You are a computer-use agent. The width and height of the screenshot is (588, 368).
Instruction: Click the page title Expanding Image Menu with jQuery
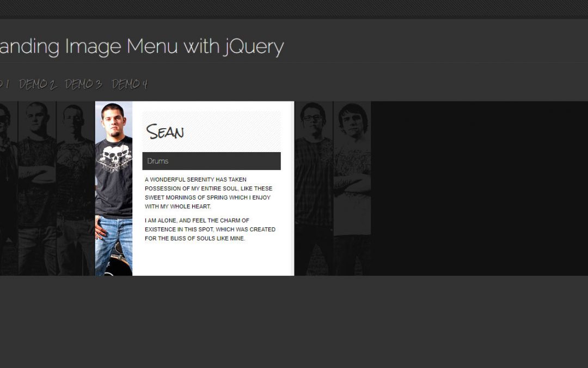pos(142,46)
